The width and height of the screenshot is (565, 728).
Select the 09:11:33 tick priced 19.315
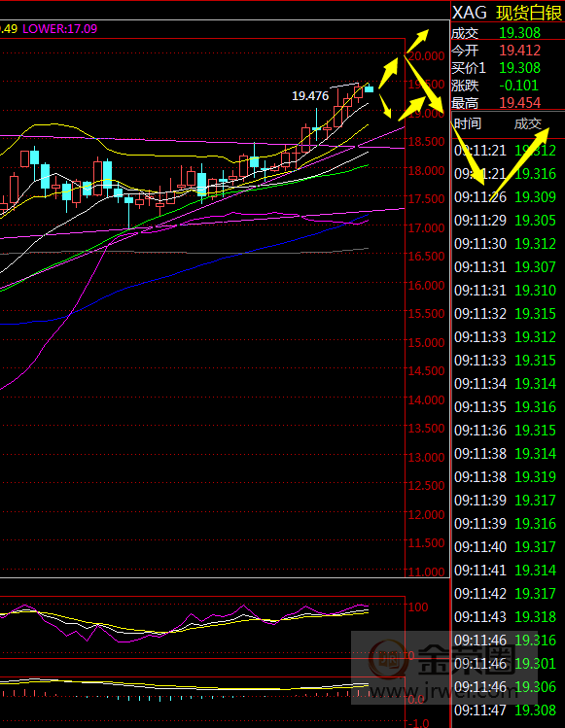click(x=505, y=361)
